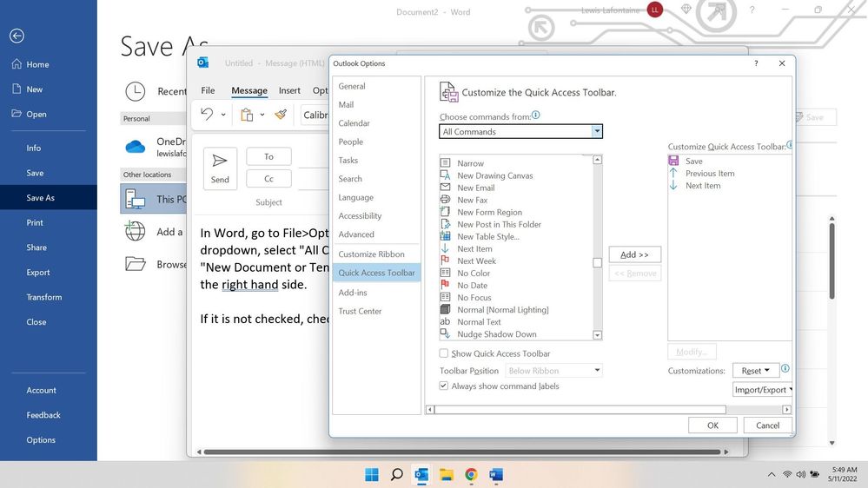This screenshot has height=488, width=868.
Task: Open Import/Export dropdown
Action: tap(762, 390)
